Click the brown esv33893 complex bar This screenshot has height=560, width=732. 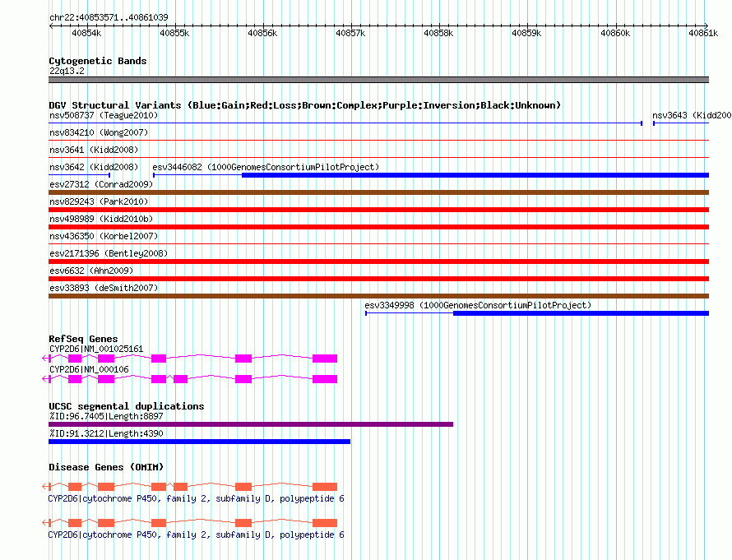pyautogui.click(x=378, y=296)
